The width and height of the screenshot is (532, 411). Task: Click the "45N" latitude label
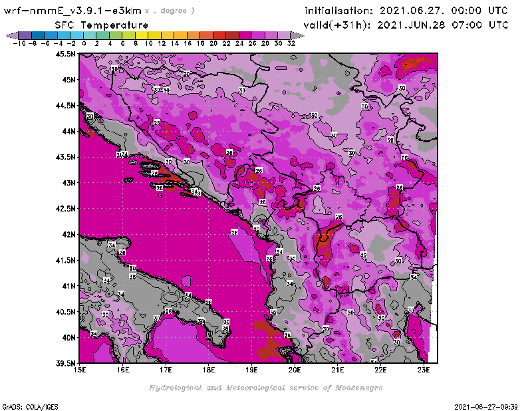(x=68, y=80)
